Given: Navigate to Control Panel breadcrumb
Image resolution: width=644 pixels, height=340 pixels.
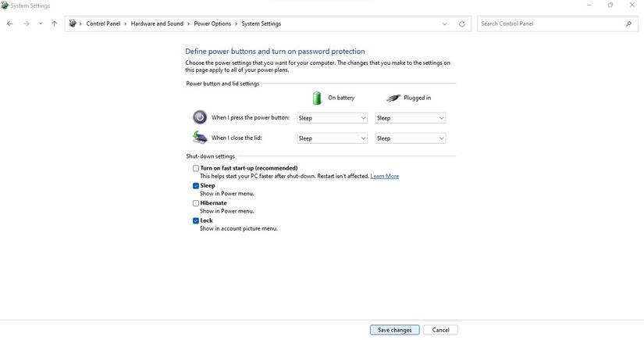Looking at the screenshot, I should [x=103, y=24].
